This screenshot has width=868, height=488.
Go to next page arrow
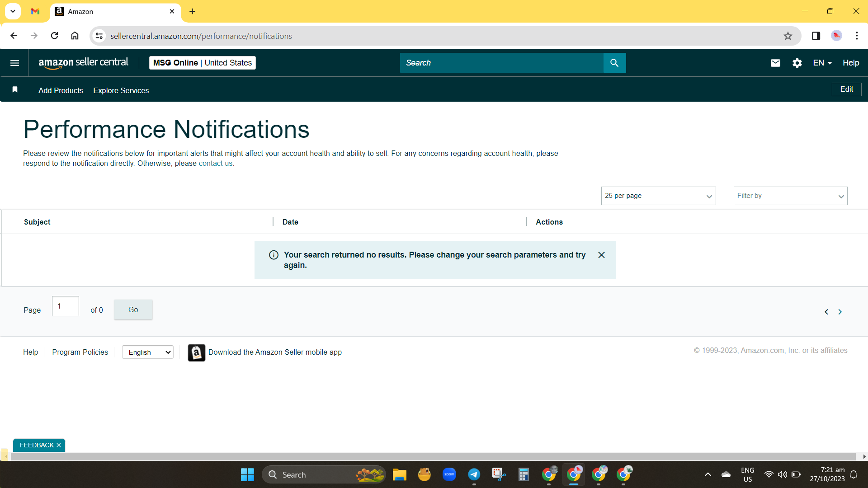(840, 312)
